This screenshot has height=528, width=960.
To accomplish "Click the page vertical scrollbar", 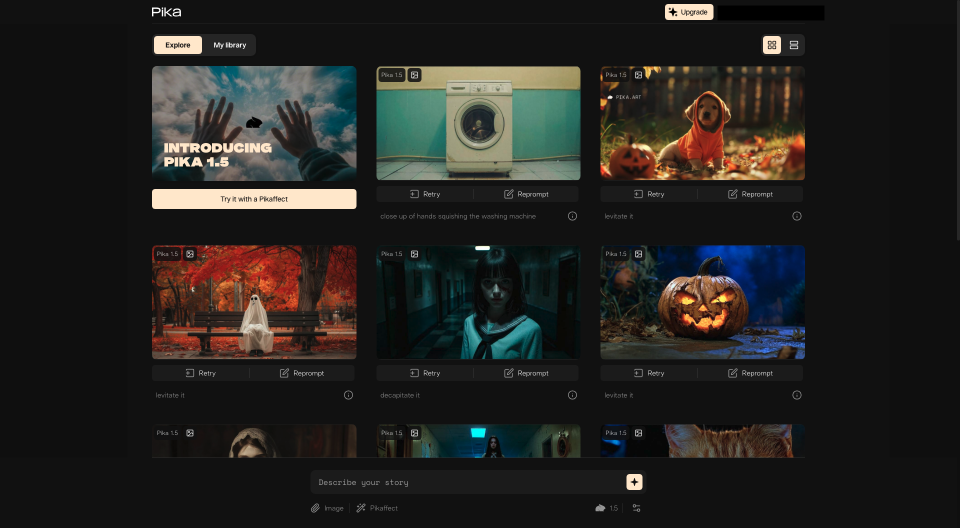I will point(957,120).
